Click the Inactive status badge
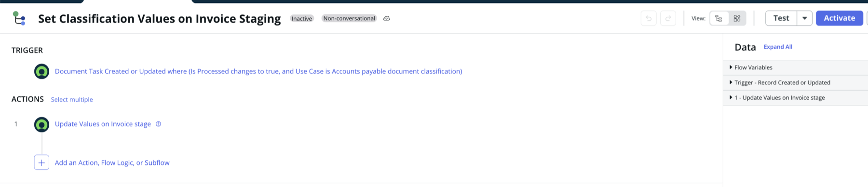 click(302, 18)
